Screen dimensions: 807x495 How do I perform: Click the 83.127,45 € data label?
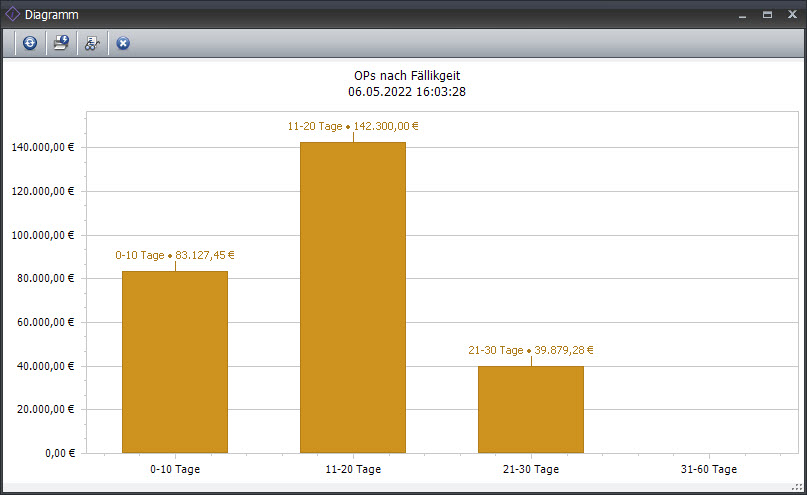tap(175, 255)
